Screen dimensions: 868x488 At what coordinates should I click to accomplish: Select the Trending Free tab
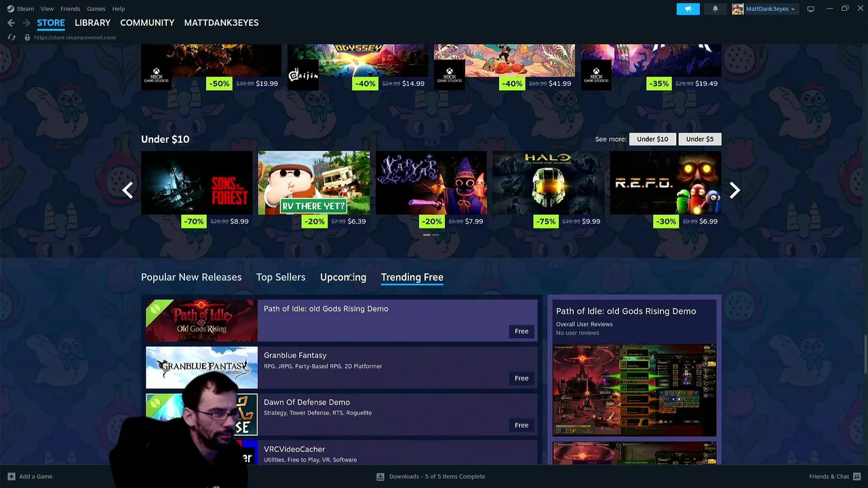(412, 277)
